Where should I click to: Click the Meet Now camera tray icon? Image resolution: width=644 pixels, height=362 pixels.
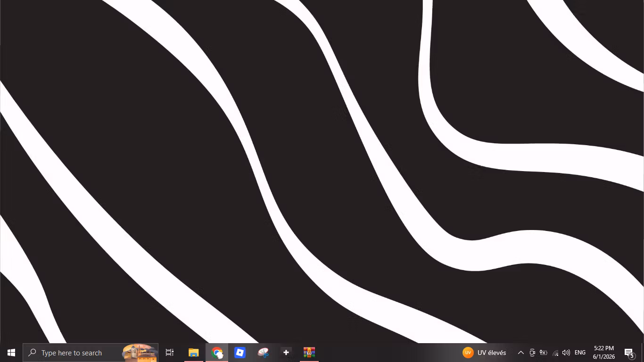click(532, 353)
